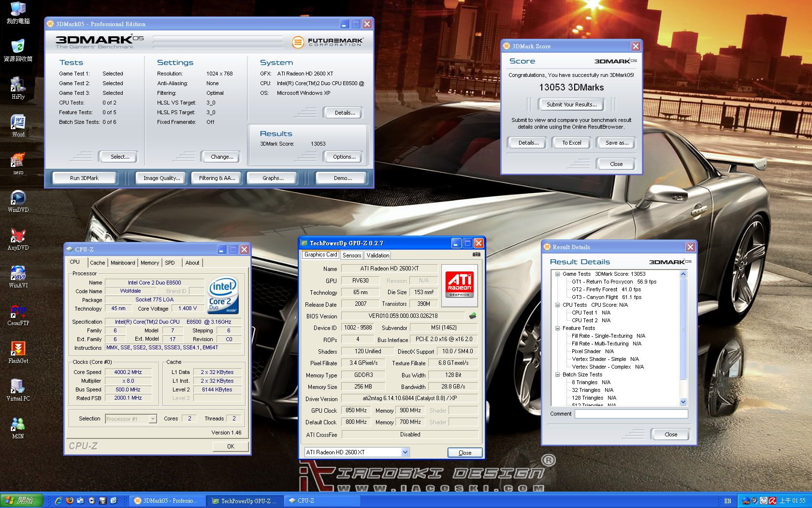The image size is (812, 508).
Task: Open the About tab in CPU-Z
Action: click(x=192, y=263)
